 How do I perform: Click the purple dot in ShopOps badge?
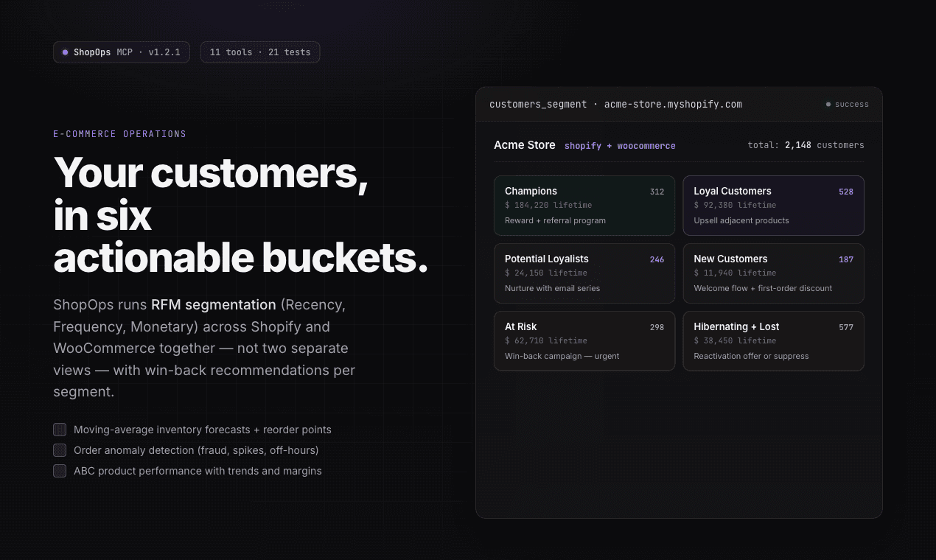click(65, 52)
